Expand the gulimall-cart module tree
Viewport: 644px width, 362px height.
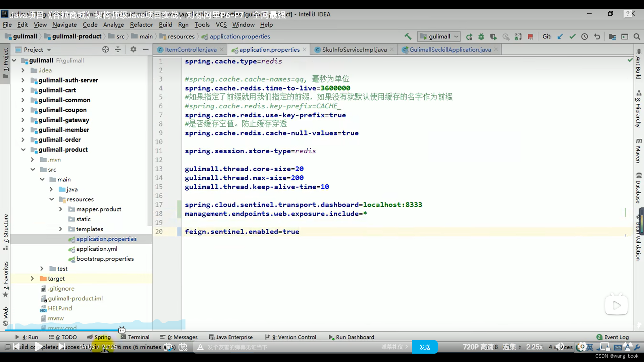22,90
